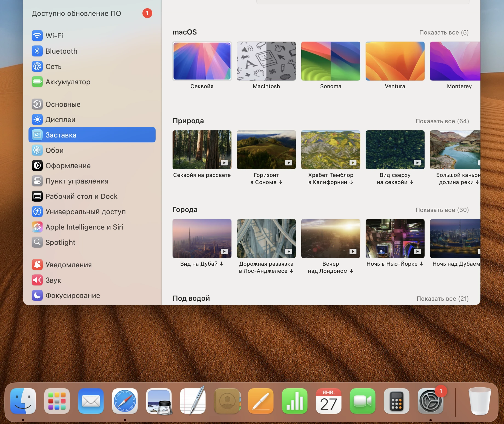Select the Секвойя screensaver thumbnail
Viewport: 504px width, 424px height.
pos(202,61)
